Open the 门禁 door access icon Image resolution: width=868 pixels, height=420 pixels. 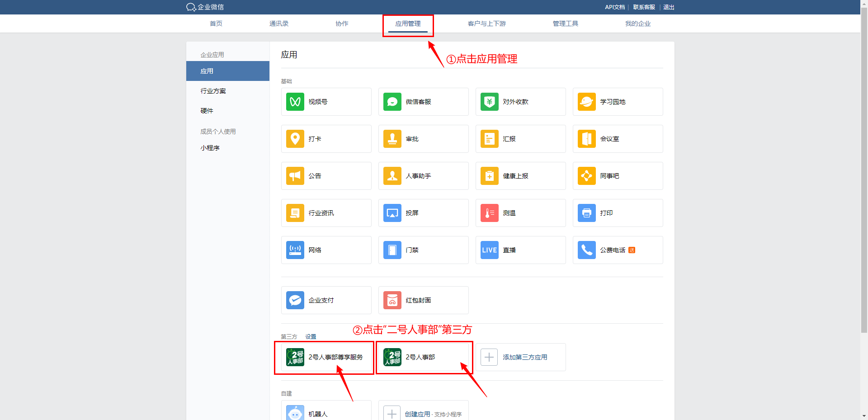[392, 250]
